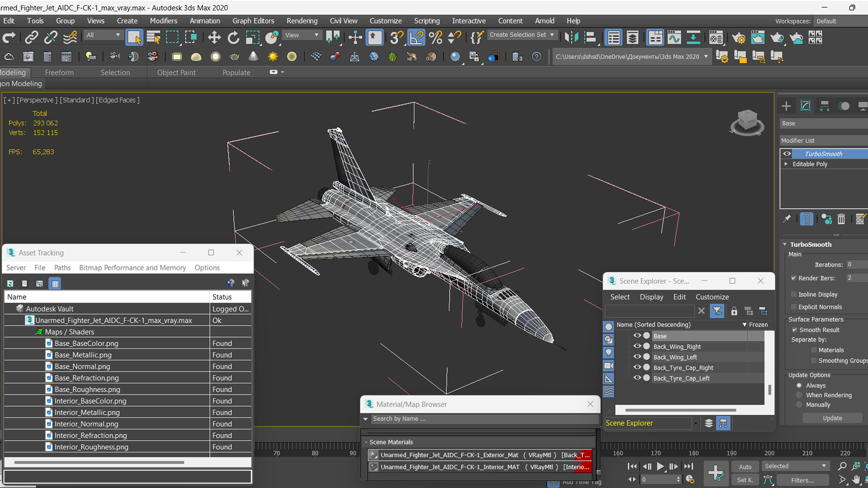868x488 pixels.
Task: Select the Exterior_Mat scene material entry
Action: (481, 455)
